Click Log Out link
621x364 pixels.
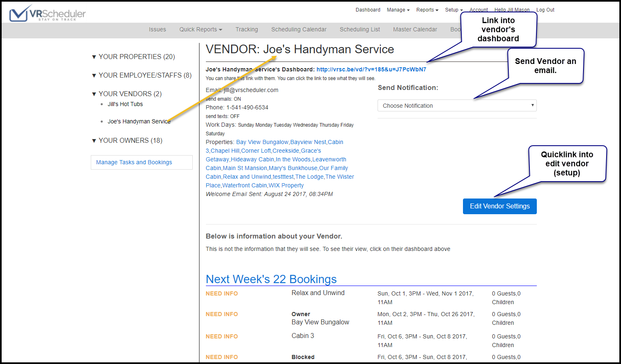point(545,10)
